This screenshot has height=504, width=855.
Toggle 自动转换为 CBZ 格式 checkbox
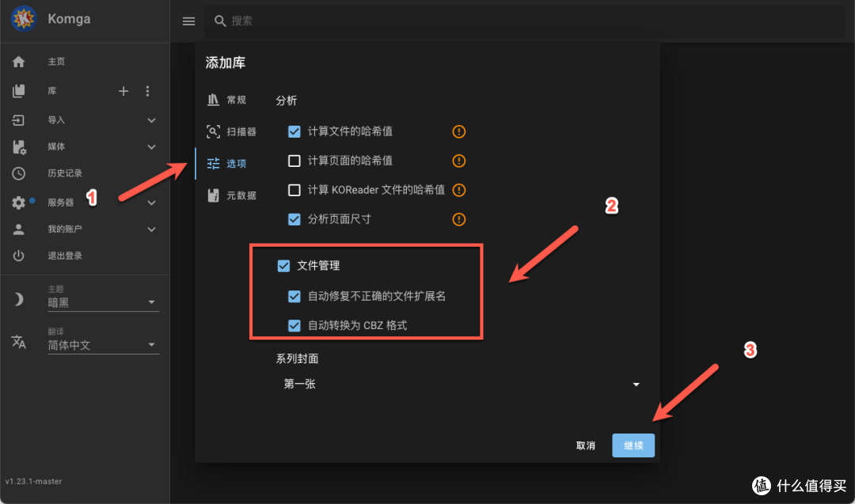click(x=294, y=326)
